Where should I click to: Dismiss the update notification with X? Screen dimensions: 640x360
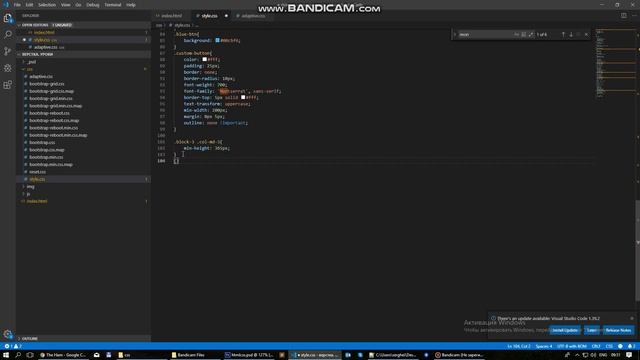pos(632,318)
